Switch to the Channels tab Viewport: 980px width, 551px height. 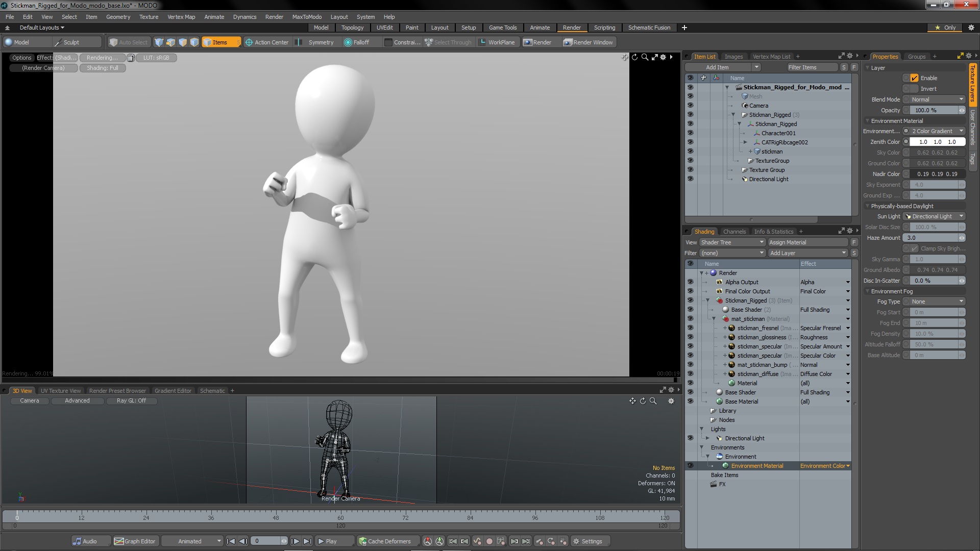click(733, 232)
